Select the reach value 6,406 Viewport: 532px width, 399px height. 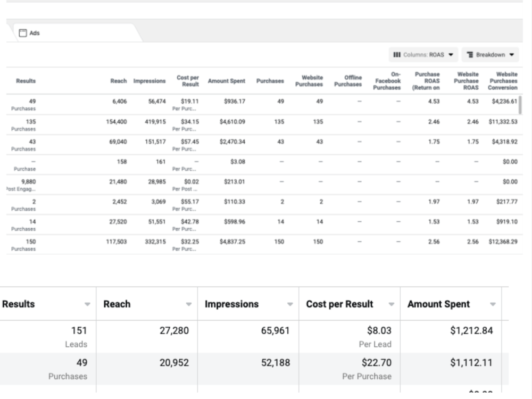point(119,101)
